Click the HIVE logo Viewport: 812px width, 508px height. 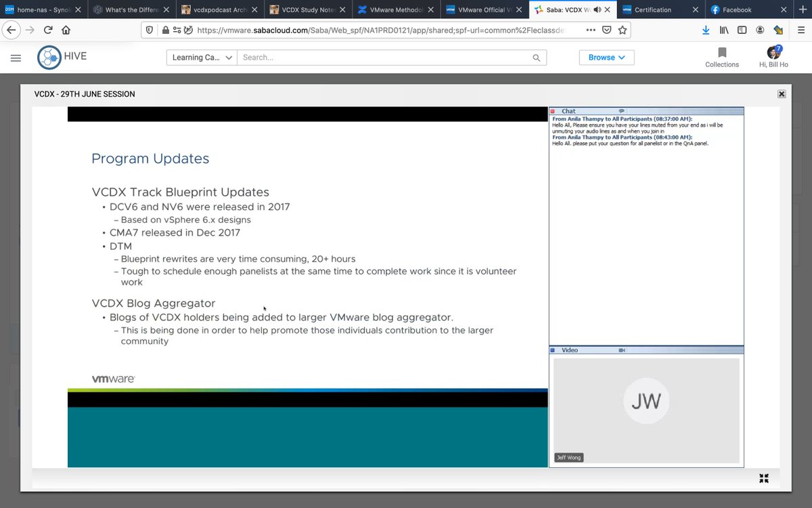point(62,58)
